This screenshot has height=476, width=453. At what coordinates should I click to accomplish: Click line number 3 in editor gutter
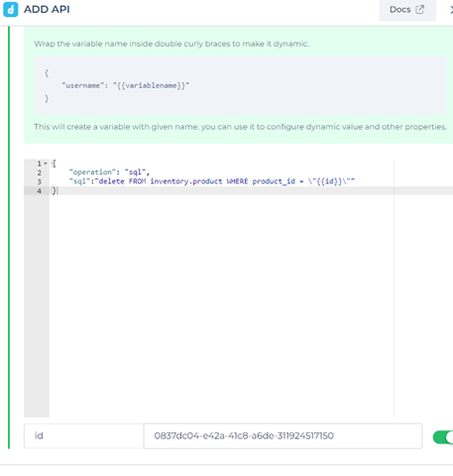pos(40,181)
